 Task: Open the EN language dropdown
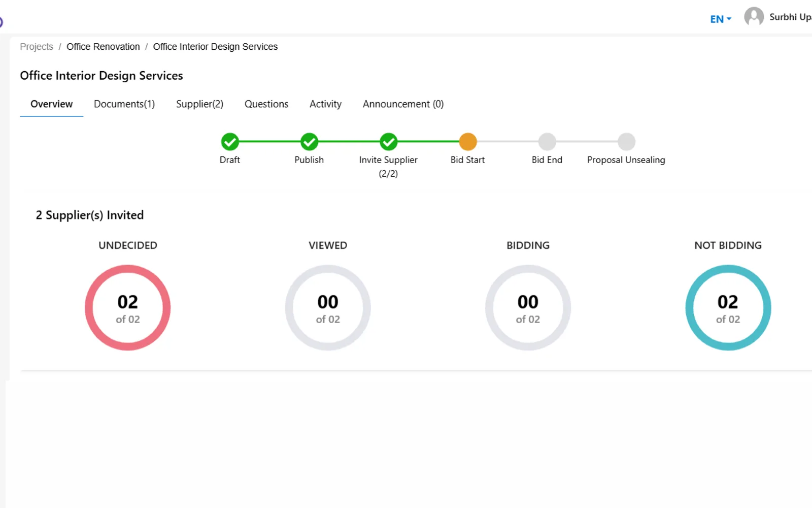721,19
